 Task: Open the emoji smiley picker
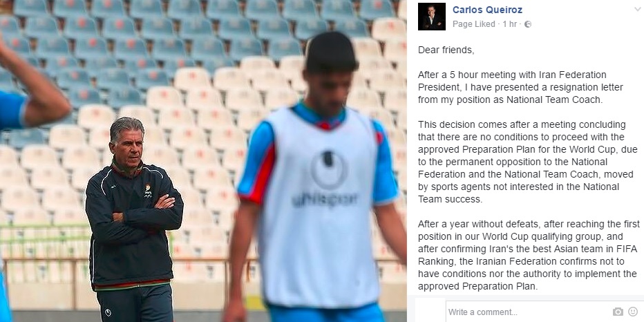[x=633, y=312]
